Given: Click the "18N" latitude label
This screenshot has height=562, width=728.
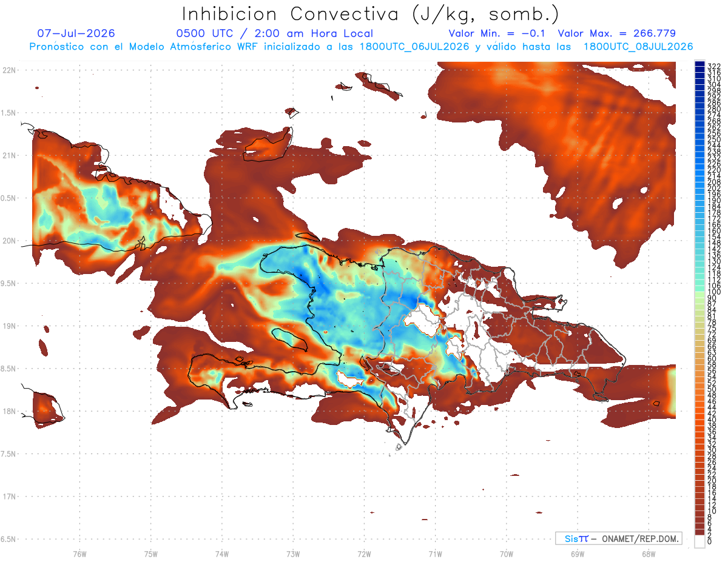Looking at the screenshot, I should click(x=10, y=411).
